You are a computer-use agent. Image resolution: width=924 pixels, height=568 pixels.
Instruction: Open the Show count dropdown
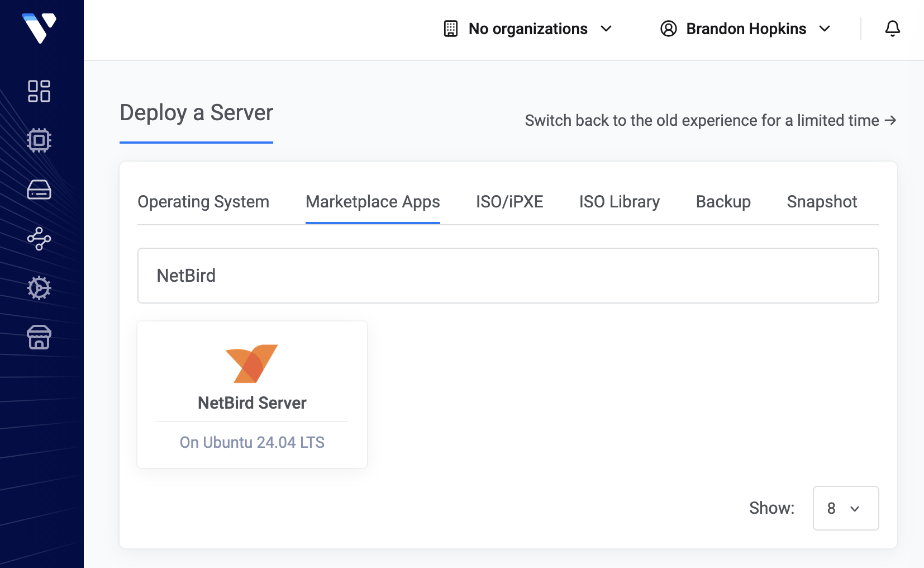(x=846, y=508)
